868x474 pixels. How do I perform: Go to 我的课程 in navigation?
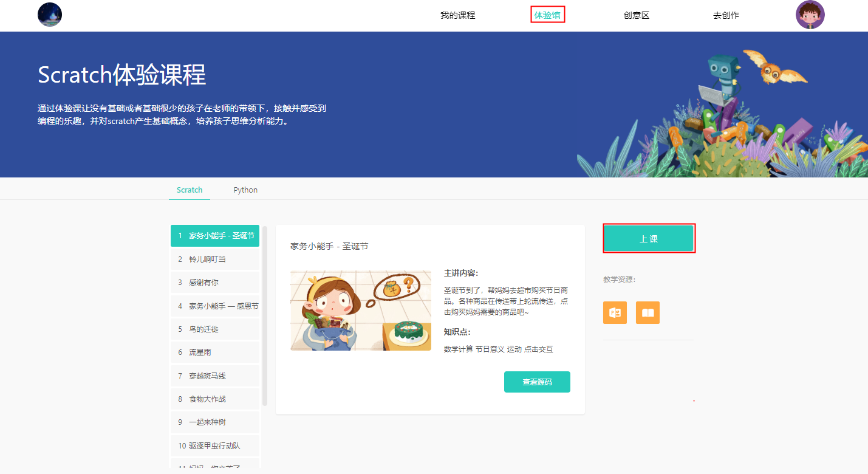458,15
